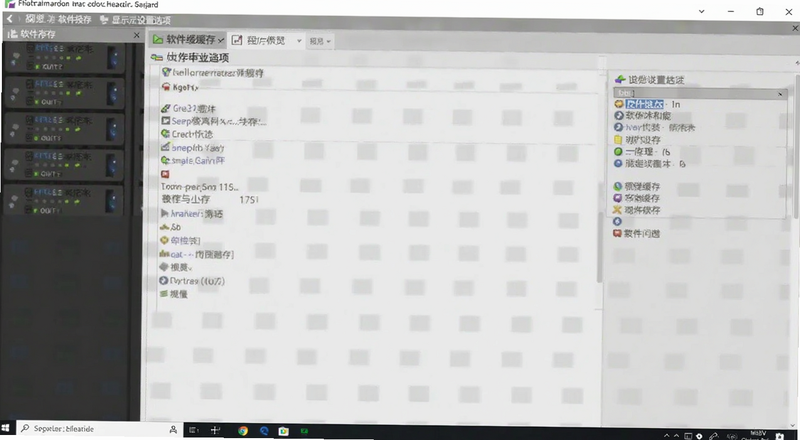
Task: Expand the 软件缓存 tab dropdown chevron
Action: click(221, 40)
